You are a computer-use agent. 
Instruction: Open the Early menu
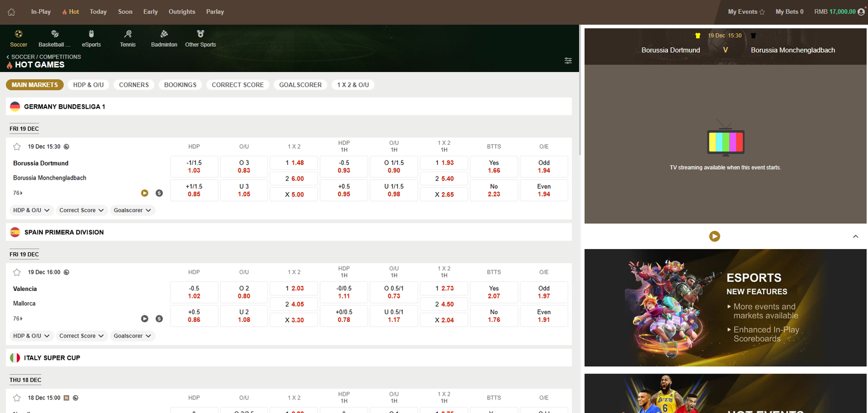click(150, 11)
